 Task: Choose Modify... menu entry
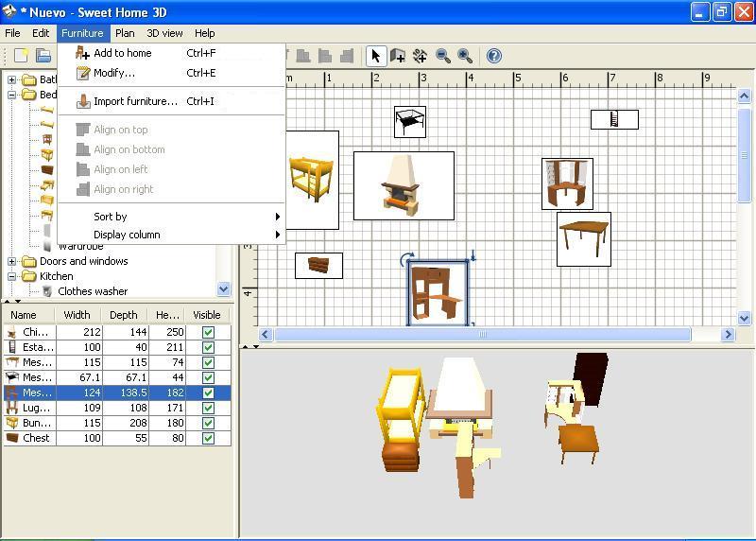(x=171, y=73)
